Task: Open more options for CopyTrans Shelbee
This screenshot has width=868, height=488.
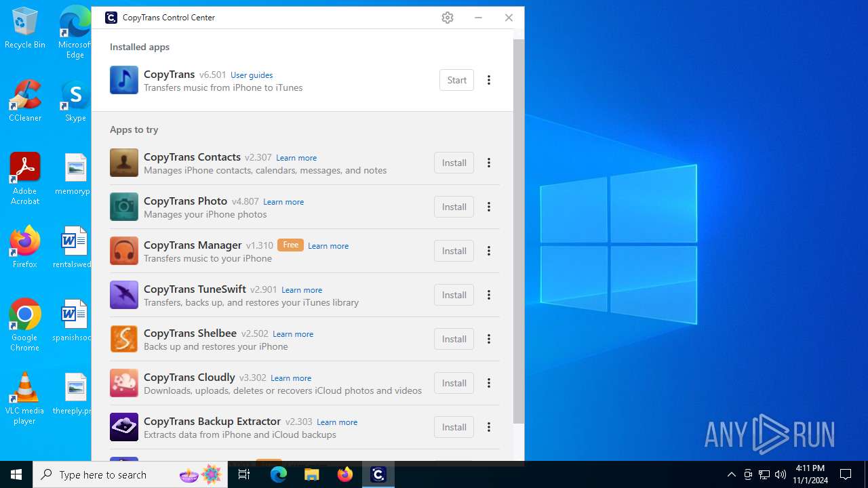Action: 489,339
